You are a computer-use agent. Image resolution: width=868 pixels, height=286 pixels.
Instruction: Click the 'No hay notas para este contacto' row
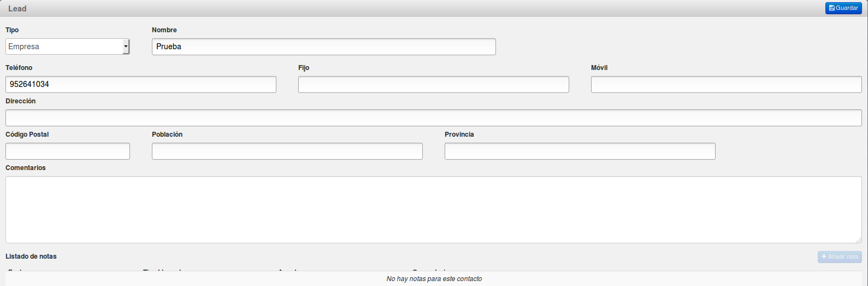434,279
